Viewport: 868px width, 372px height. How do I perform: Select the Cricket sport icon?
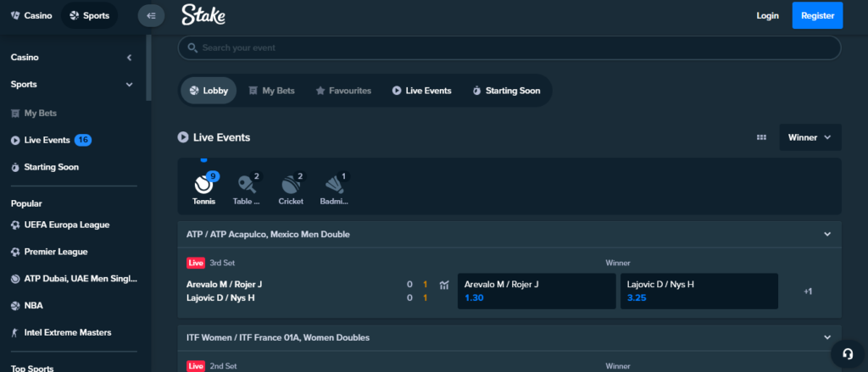292,188
